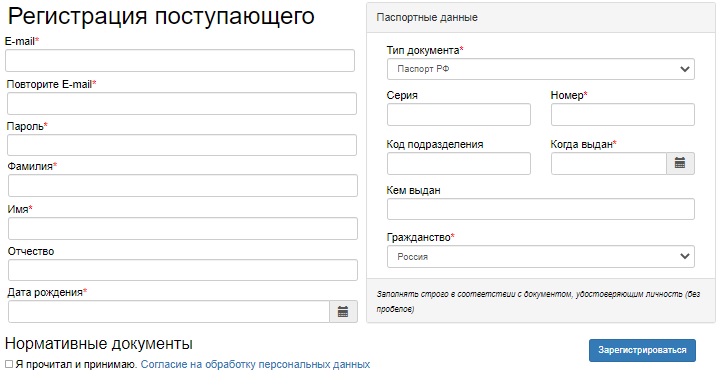Click the Нормативные документы heading
The height and width of the screenshot is (385, 722).
pyautogui.click(x=99, y=344)
